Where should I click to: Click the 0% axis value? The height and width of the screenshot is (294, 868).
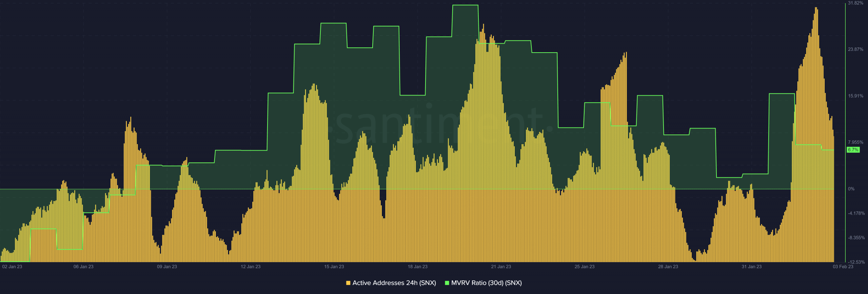click(851, 189)
